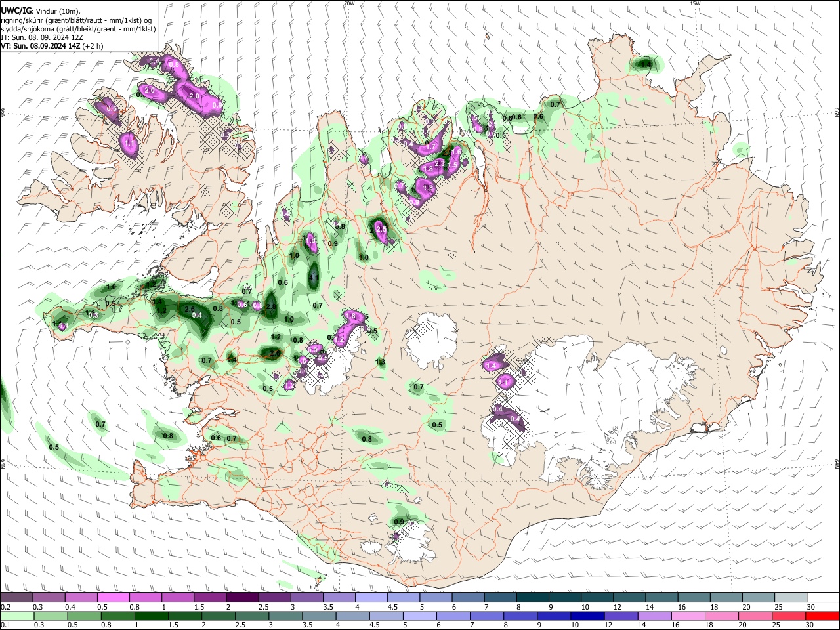Click the '1.3' precipitation value on the map
This screenshot has height=630, width=840.
[380, 362]
